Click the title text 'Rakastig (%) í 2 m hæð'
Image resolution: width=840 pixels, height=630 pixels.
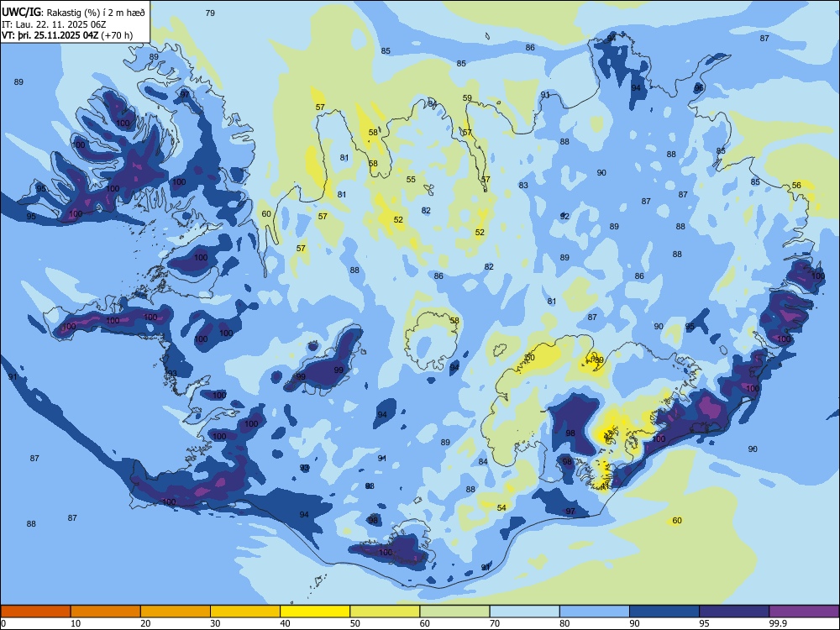pyautogui.click(x=96, y=13)
